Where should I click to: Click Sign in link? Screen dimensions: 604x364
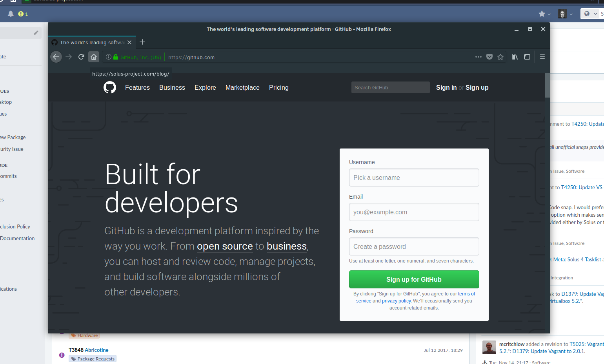click(x=446, y=87)
